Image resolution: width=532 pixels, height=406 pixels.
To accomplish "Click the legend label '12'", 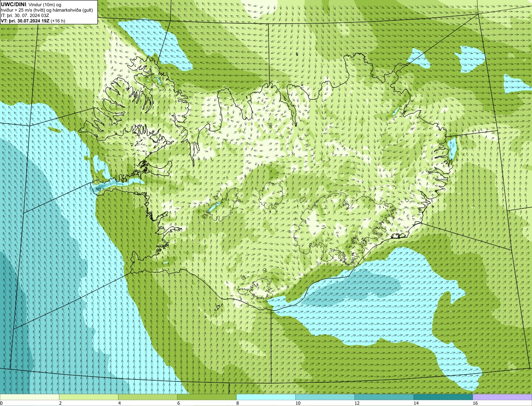I will coord(357,403).
